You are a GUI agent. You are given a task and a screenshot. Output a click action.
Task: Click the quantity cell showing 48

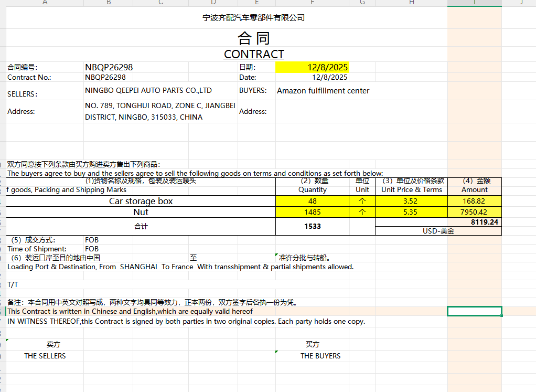click(x=312, y=201)
